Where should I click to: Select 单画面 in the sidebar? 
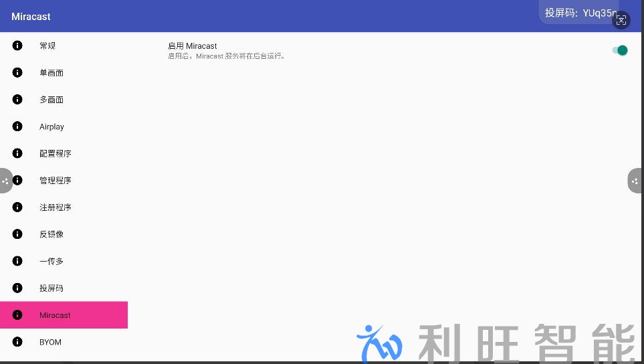64,73
